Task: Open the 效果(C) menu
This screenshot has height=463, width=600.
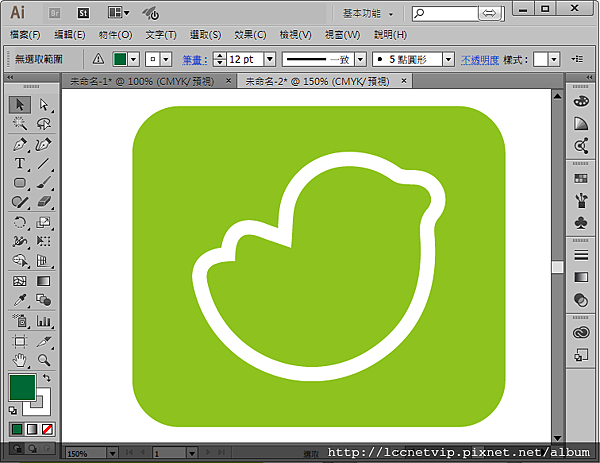Action: pyautogui.click(x=250, y=35)
